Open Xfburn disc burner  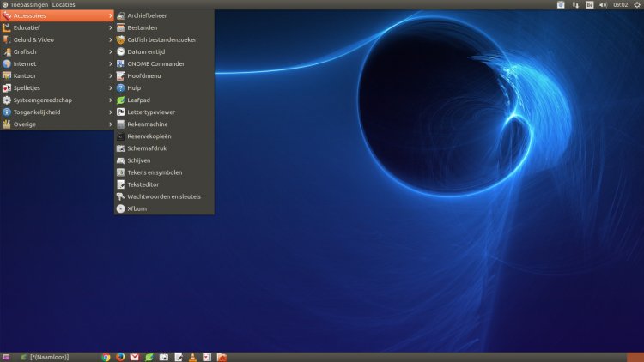pyautogui.click(x=137, y=208)
